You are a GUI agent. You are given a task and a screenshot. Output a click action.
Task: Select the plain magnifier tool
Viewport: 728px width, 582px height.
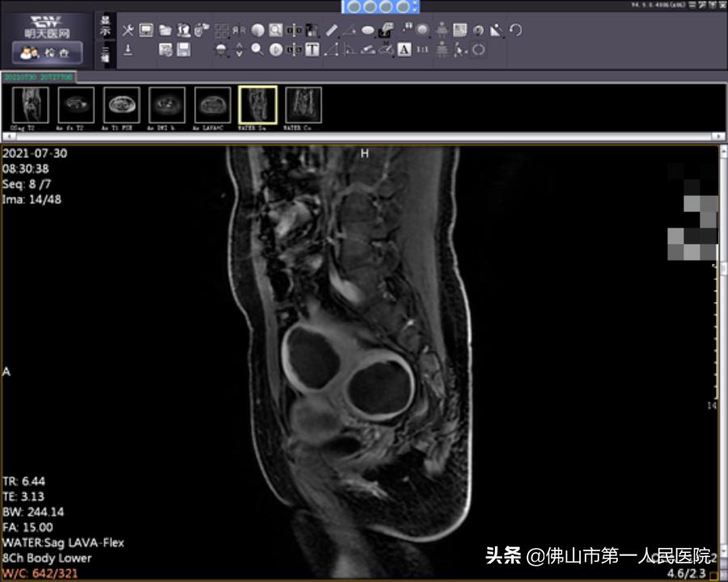[x=257, y=49]
